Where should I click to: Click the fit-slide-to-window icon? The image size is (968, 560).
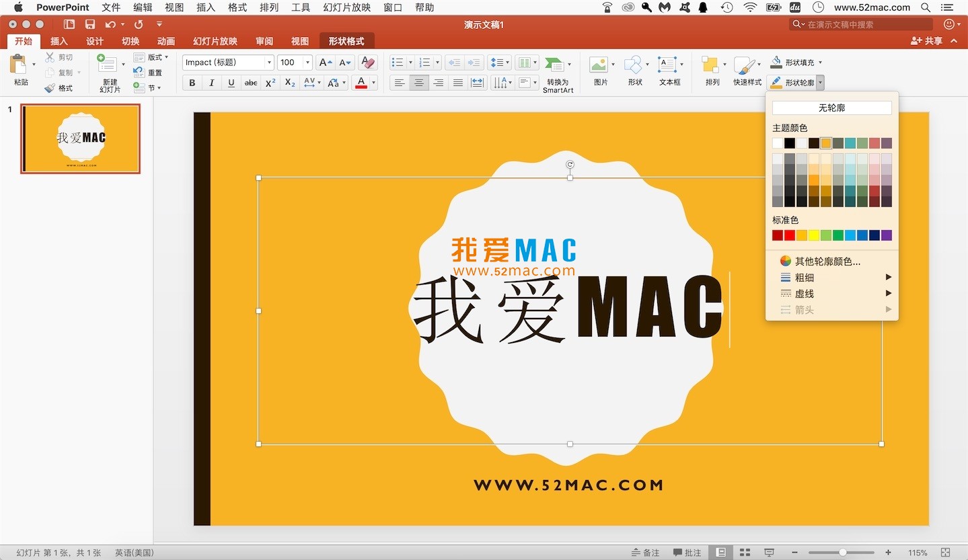click(945, 553)
